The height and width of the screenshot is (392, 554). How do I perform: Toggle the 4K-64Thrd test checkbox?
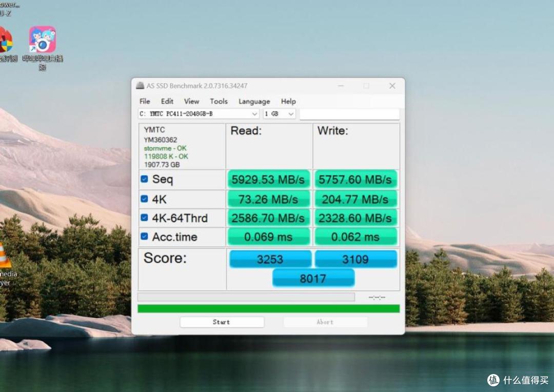[144, 218]
